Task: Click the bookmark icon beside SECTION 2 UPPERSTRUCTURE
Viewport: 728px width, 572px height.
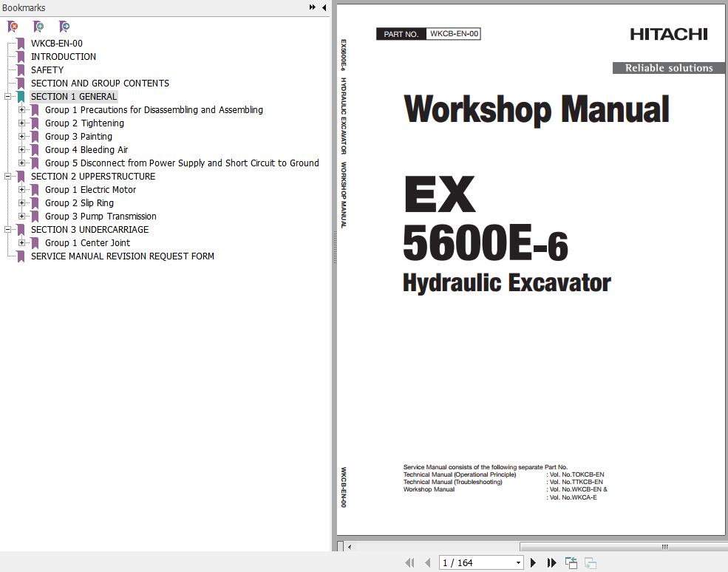Action: click(x=21, y=177)
